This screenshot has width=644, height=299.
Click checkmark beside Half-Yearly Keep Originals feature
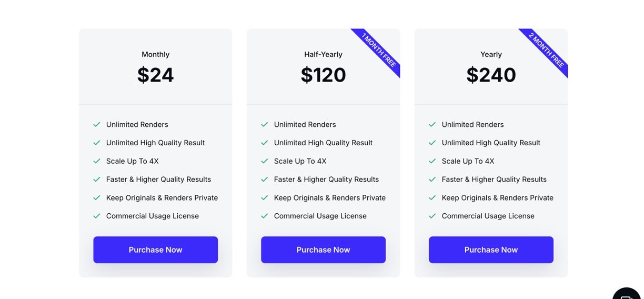(265, 198)
